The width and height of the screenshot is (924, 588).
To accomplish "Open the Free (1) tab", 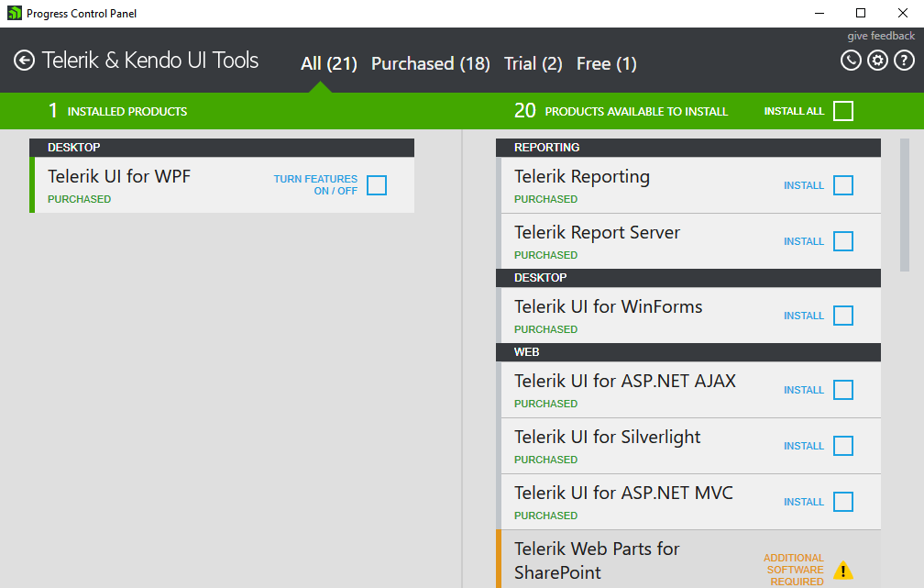I will point(606,63).
